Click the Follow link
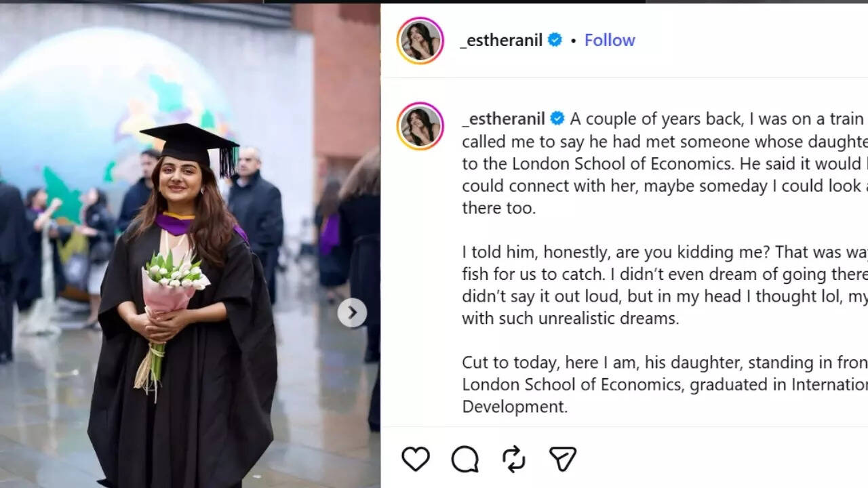 point(609,40)
